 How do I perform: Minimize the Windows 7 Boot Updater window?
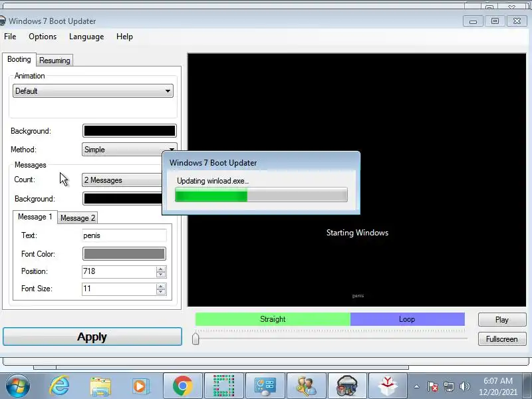[473, 21]
